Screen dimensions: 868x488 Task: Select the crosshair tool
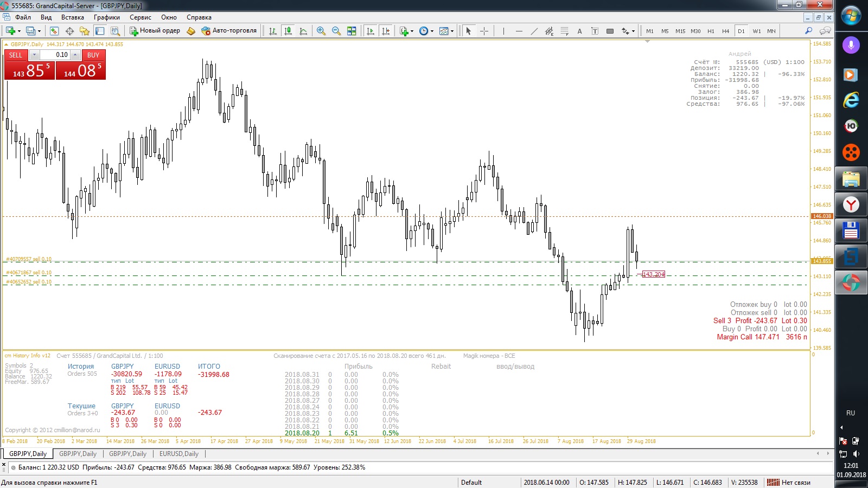point(484,31)
